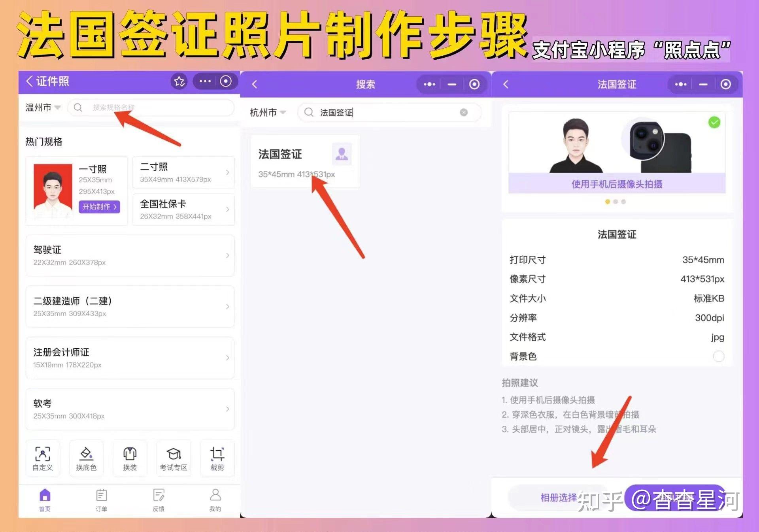
Task: Expand 二级建造师（二建） row chevron
Action: point(227,306)
